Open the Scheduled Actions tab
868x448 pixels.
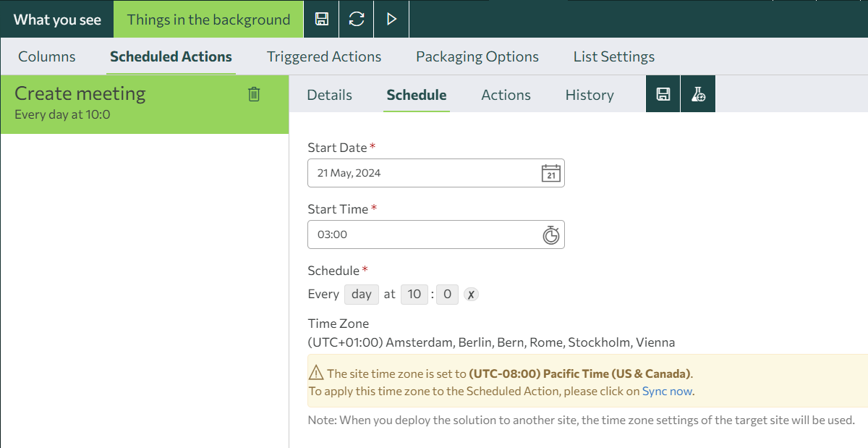(171, 56)
